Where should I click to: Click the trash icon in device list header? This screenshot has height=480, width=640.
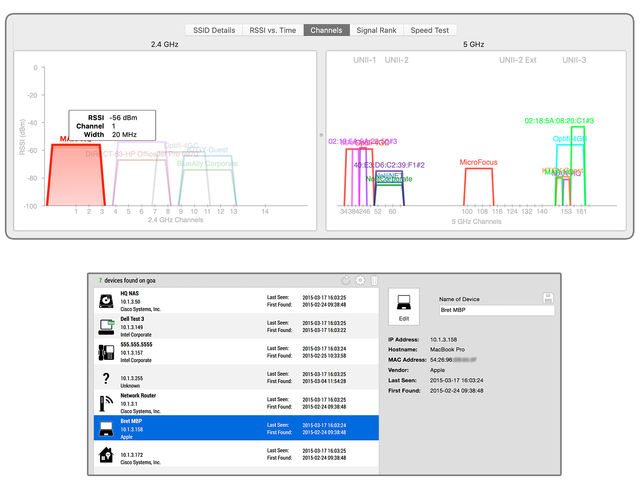pyautogui.click(x=374, y=280)
